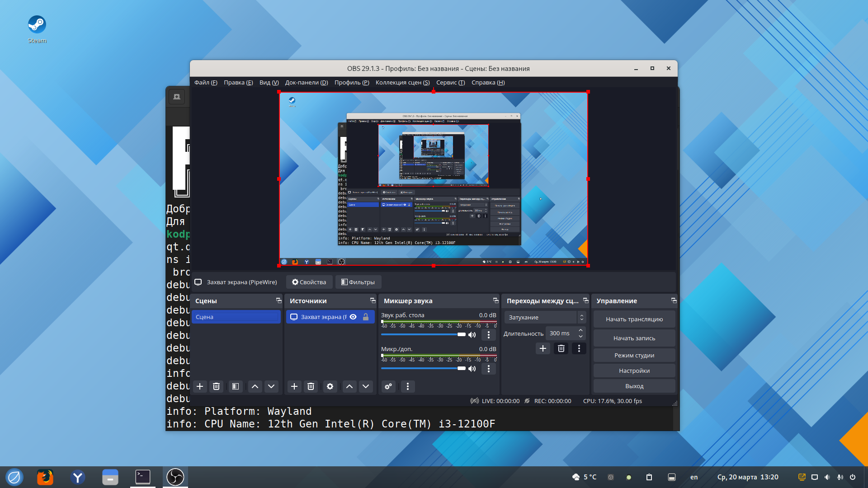
Task: Undock the Scenes panel
Action: tap(278, 300)
